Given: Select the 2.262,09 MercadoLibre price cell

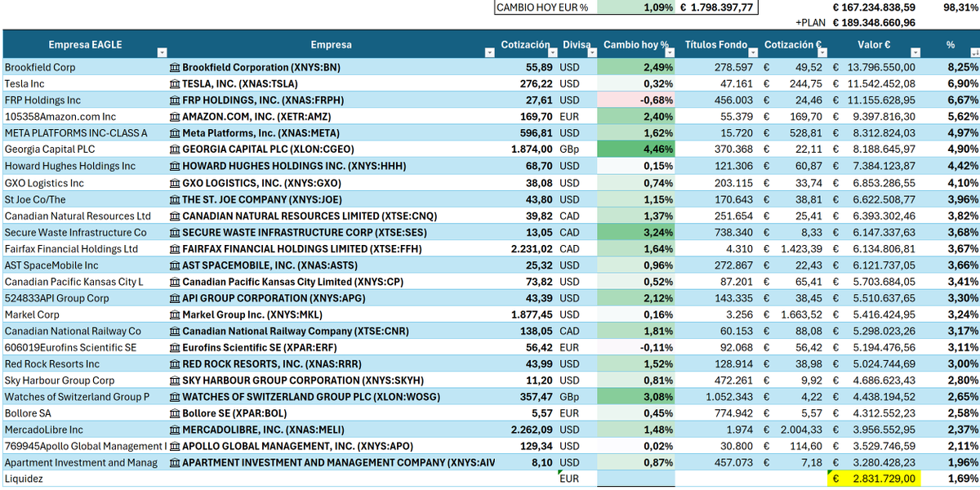Looking at the screenshot, I should pos(527,430).
